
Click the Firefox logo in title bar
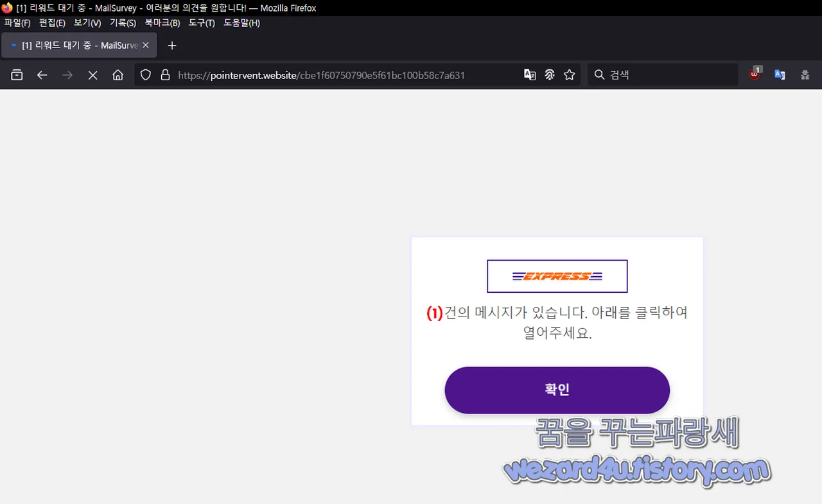(7, 8)
